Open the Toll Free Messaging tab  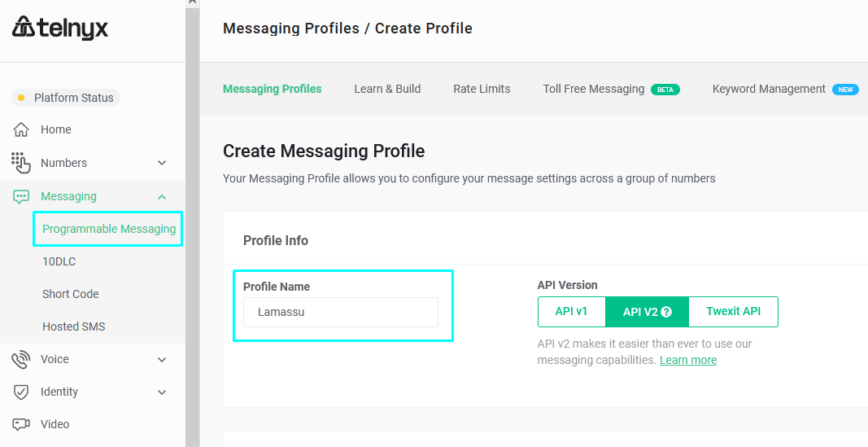(x=593, y=90)
